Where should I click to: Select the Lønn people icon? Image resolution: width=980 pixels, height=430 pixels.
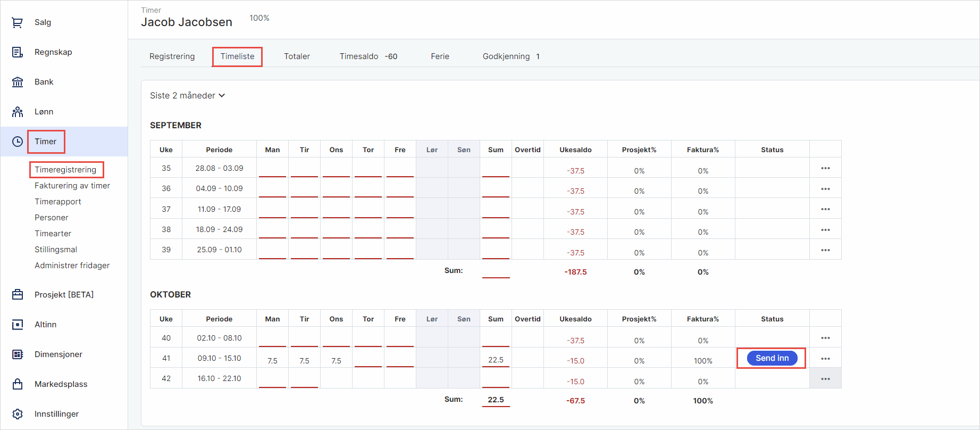pyautogui.click(x=18, y=112)
